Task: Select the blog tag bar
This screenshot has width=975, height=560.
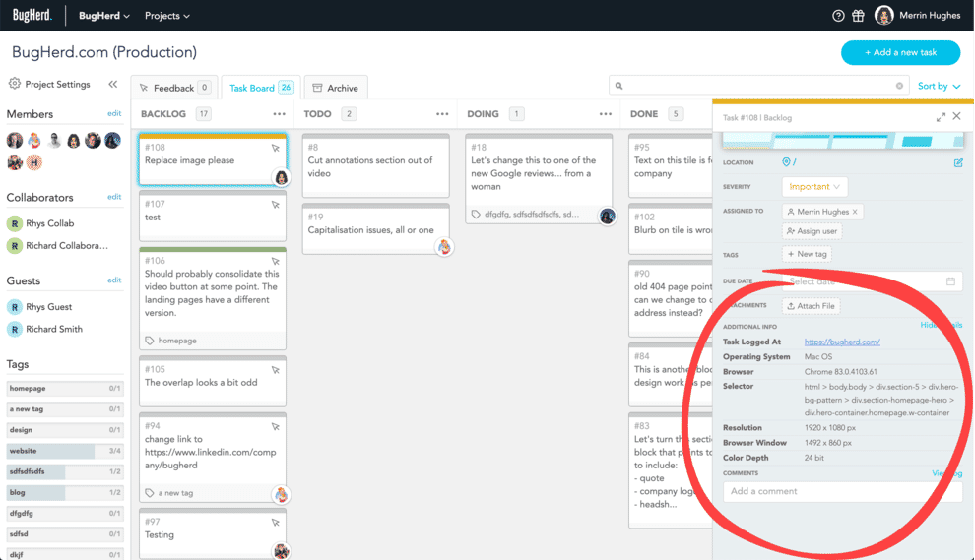Action: (65, 492)
